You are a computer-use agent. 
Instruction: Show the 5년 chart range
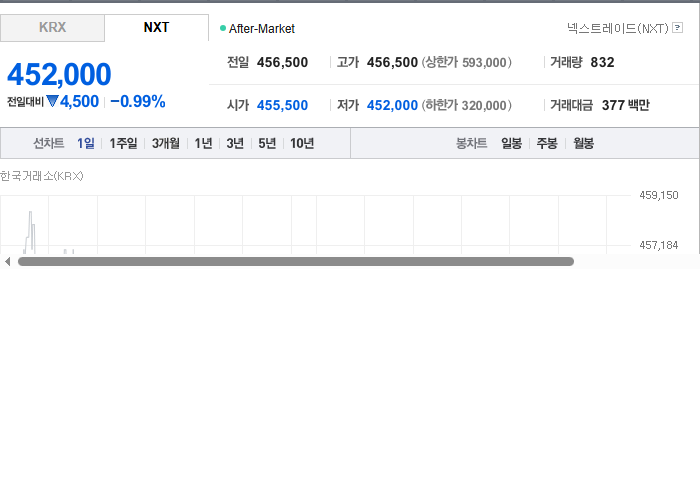267,143
